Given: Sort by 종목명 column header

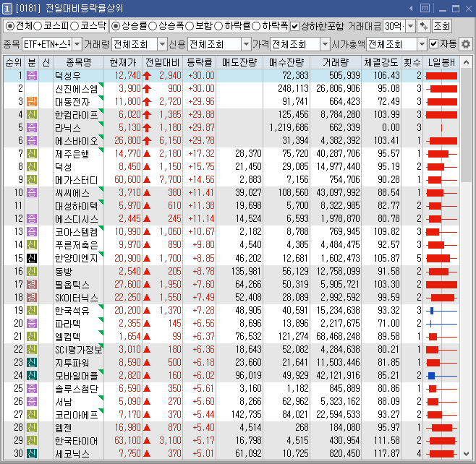Looking at the screenshot, I should pos(79,62).
